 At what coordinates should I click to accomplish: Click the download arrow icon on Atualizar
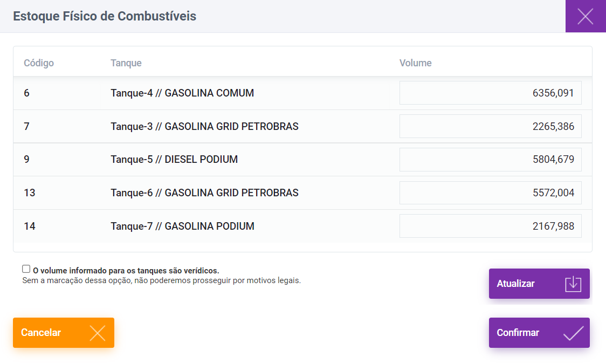coord(573,284)
